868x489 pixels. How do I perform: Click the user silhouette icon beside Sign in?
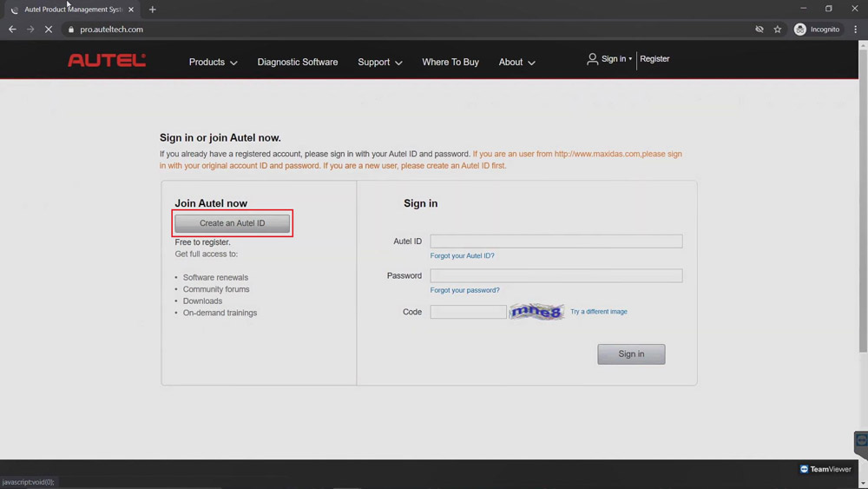click(x=592, y=59)
